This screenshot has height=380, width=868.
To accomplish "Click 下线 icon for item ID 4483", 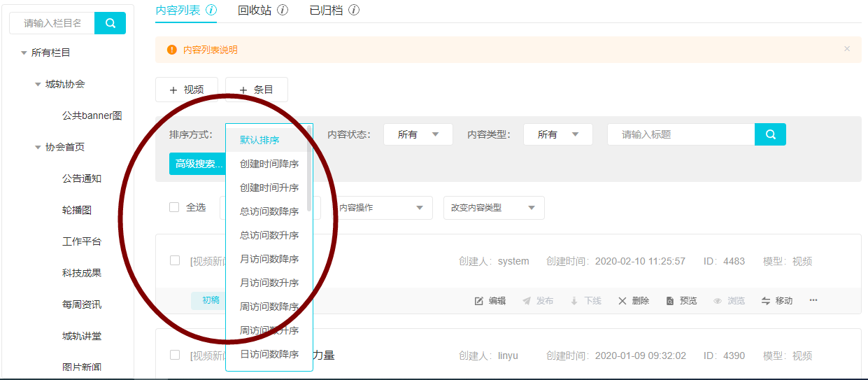I will pos(574,301).
